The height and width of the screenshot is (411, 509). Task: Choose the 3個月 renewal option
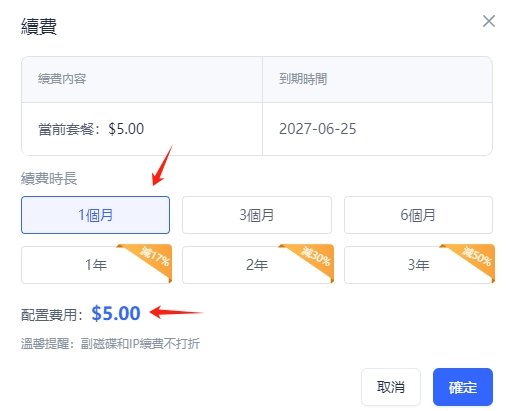tap(257, 215)
